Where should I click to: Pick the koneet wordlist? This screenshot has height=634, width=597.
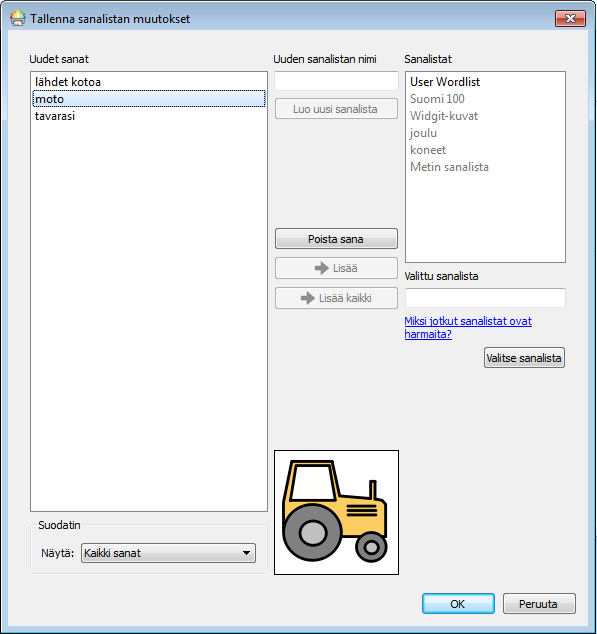428,150
